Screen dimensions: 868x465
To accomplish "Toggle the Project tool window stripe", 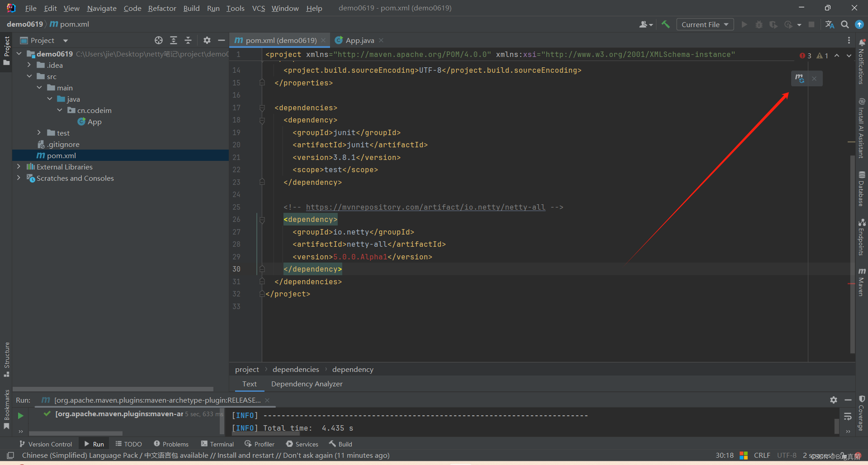I will [x=6, y=50].
